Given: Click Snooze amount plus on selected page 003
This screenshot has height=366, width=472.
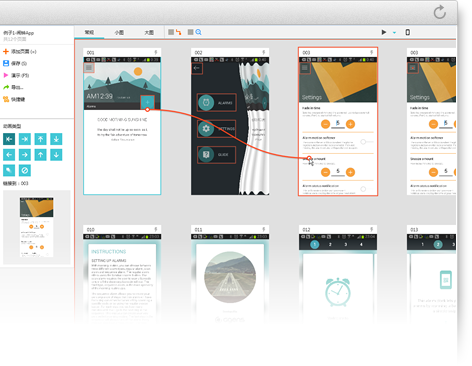Looking at the screenshot, I should (x=350, y=172).
